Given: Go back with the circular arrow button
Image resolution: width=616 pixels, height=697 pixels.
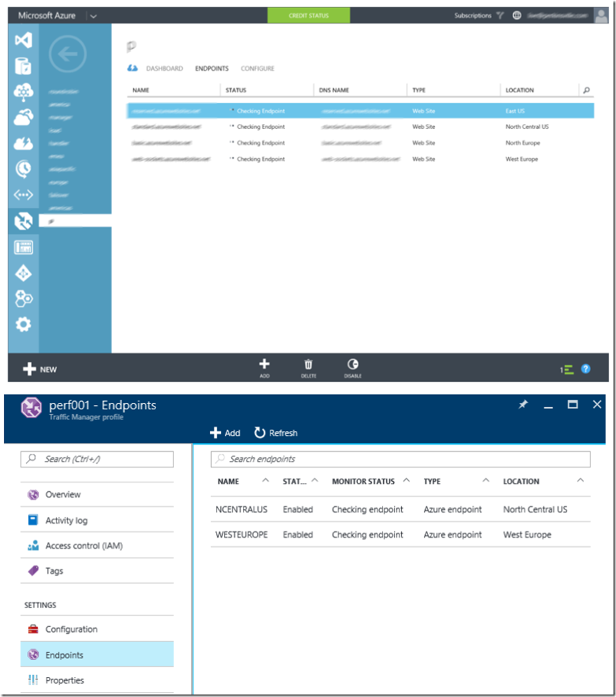Looking at the screenshot, I should coord(68,54).
